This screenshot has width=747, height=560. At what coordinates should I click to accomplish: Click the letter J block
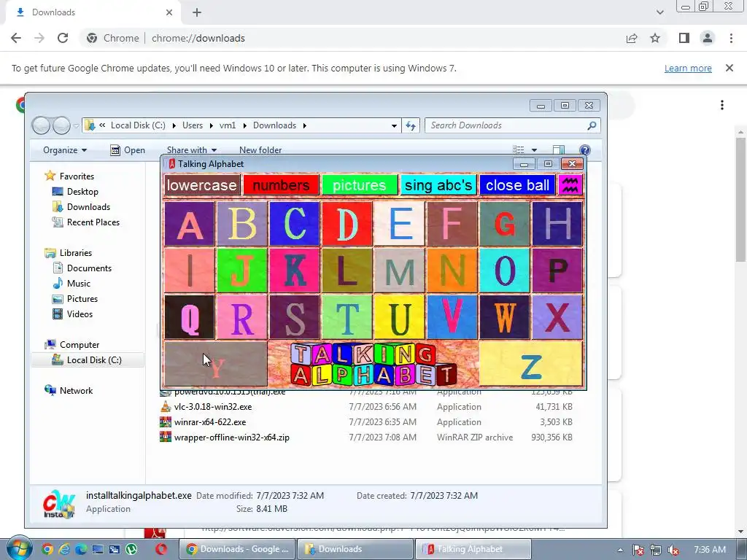(x=241, y=270)
